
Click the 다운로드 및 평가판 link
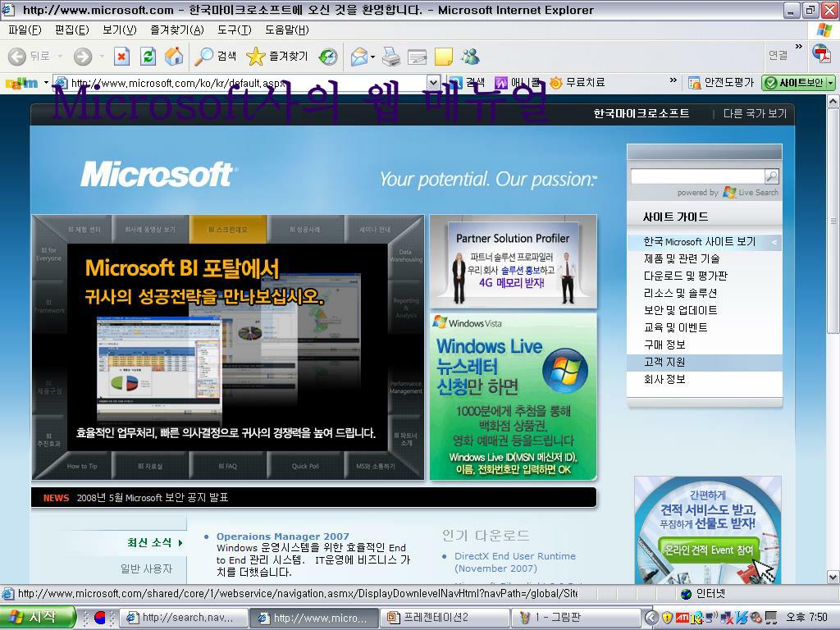[x=686, y=276]
